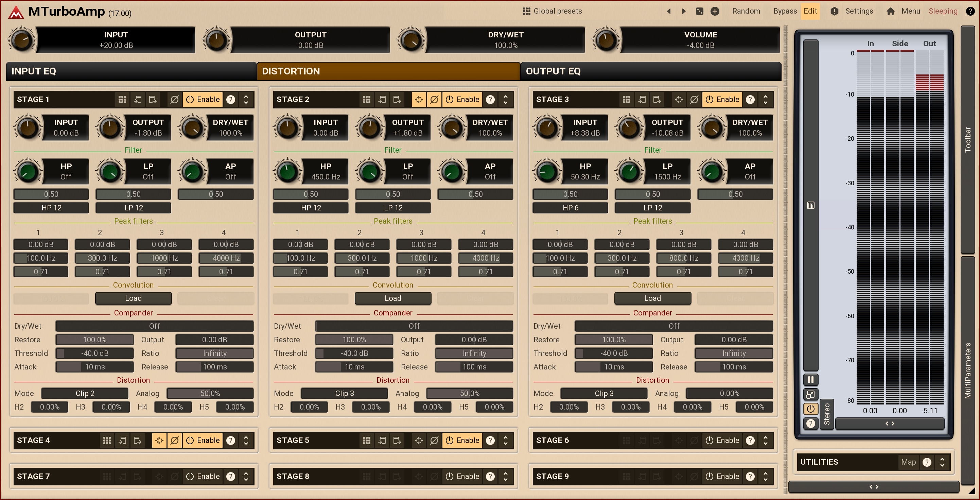Open Stage 3 HP 6 filter slope selector

570,208
